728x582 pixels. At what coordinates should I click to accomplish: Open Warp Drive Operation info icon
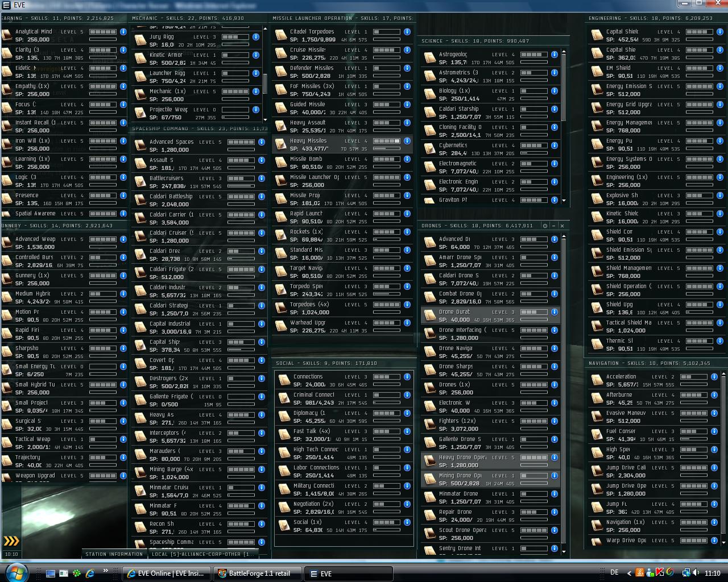[714, 541]
